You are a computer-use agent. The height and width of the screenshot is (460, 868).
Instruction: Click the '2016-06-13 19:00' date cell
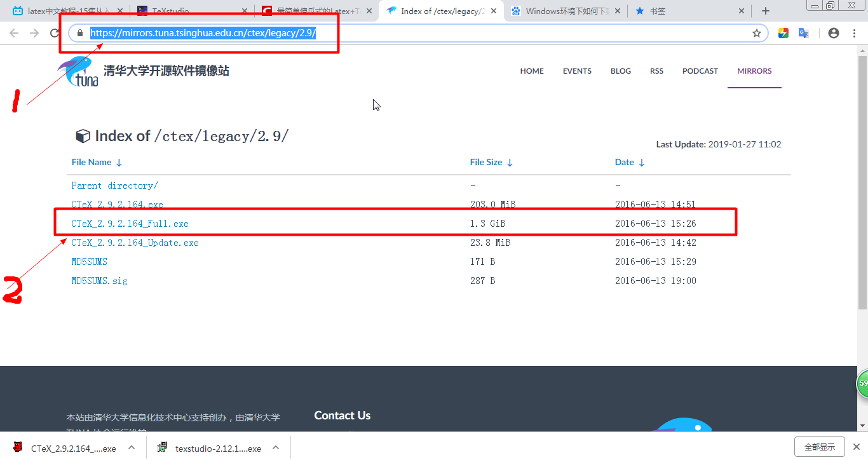(x=655, y=281)
